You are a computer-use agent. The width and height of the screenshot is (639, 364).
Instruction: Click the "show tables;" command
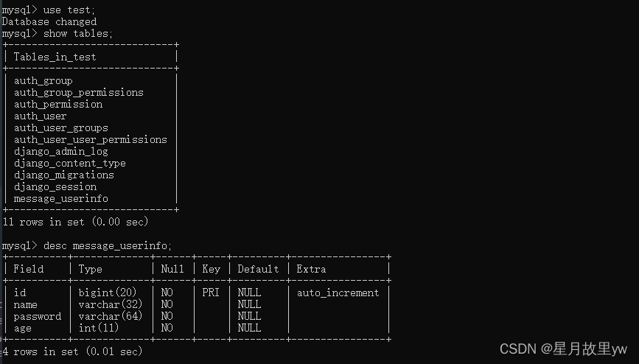click(x=78, y=34)
